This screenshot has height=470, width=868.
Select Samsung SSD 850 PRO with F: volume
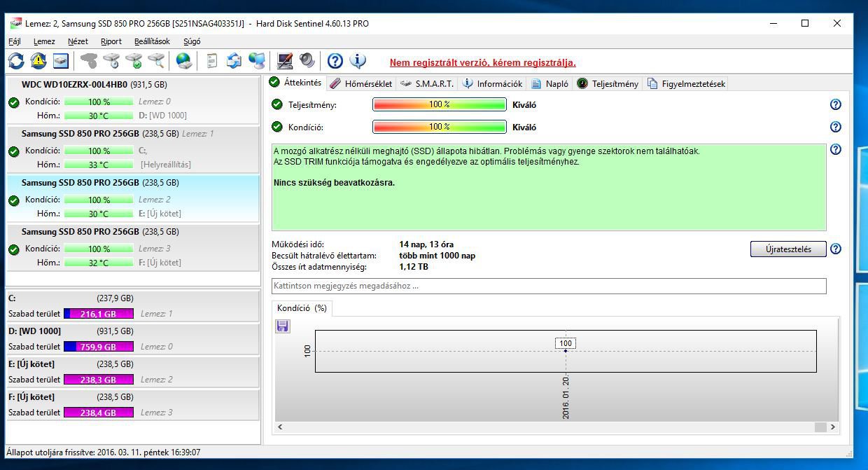[x=132, y=247]
